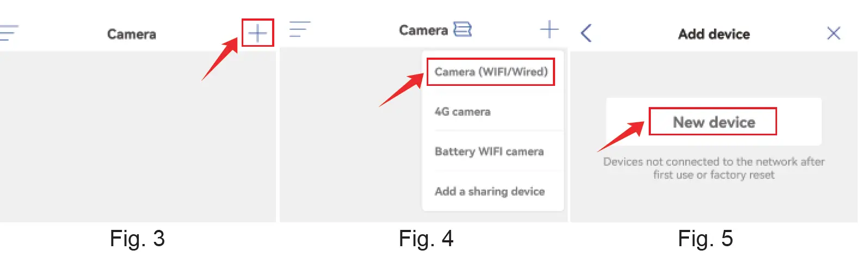This screenshot has width=868, height=275.
Task: Click the 'Devices not connected to the network' description
Action: [x=714, y=168]
